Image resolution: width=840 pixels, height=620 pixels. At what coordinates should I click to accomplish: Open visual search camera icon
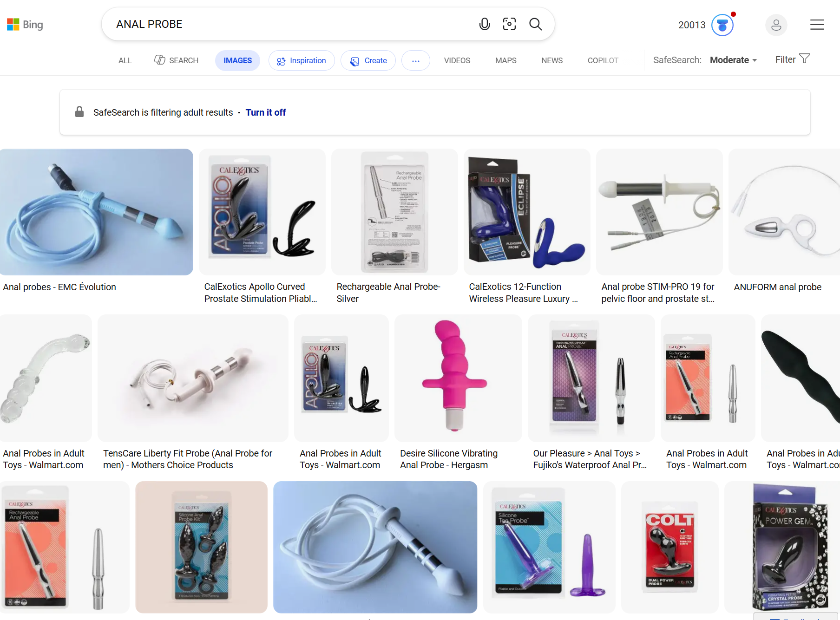pyautogui.click(x=509, y=24)
